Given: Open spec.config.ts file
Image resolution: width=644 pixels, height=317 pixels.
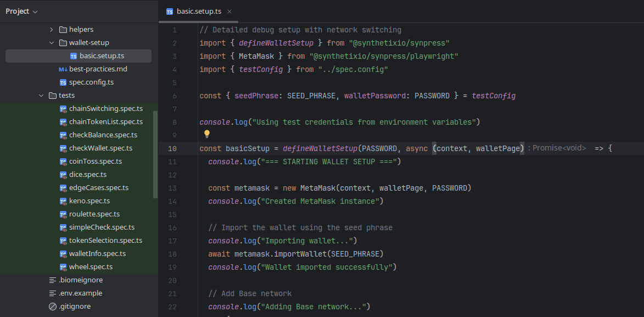Looking at the screenshot, I should [91, 82].
